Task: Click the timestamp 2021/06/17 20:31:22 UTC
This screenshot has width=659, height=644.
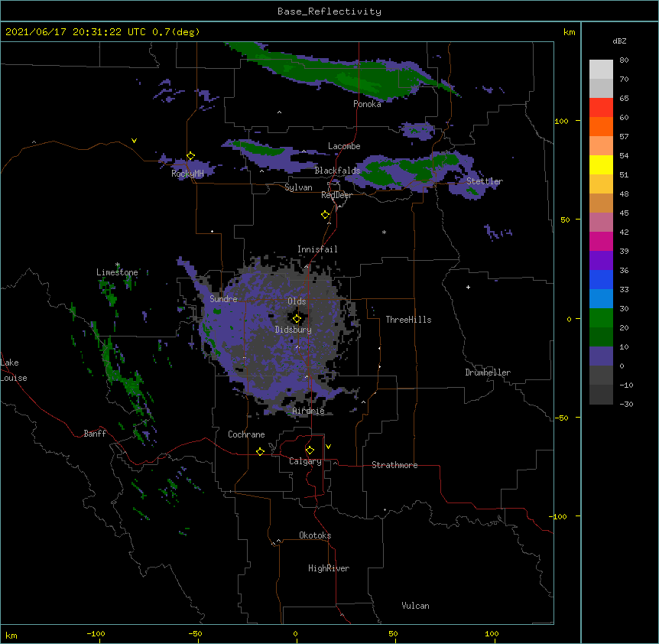Action: point(76,32)
